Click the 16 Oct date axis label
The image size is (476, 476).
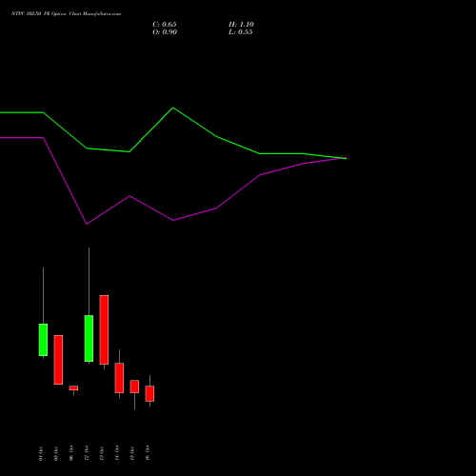pyautogui.click(x=148, y=453)
